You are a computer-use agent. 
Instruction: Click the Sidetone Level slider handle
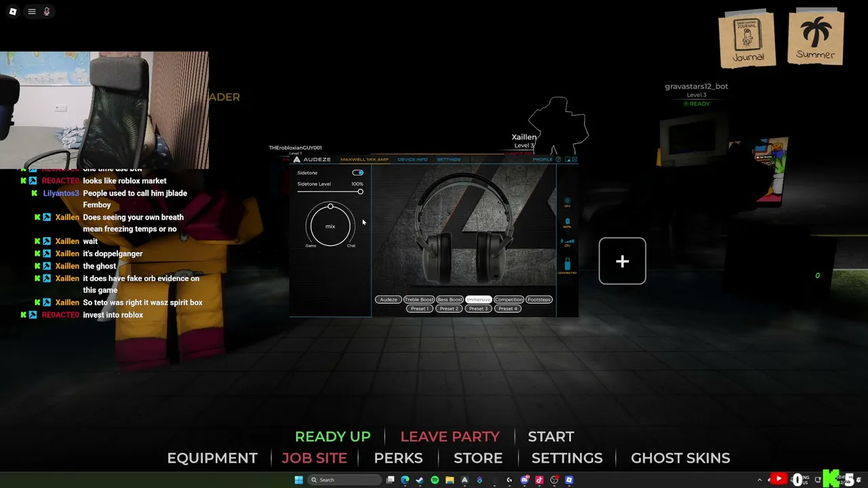pyautogui.click(x=360, y=192)
